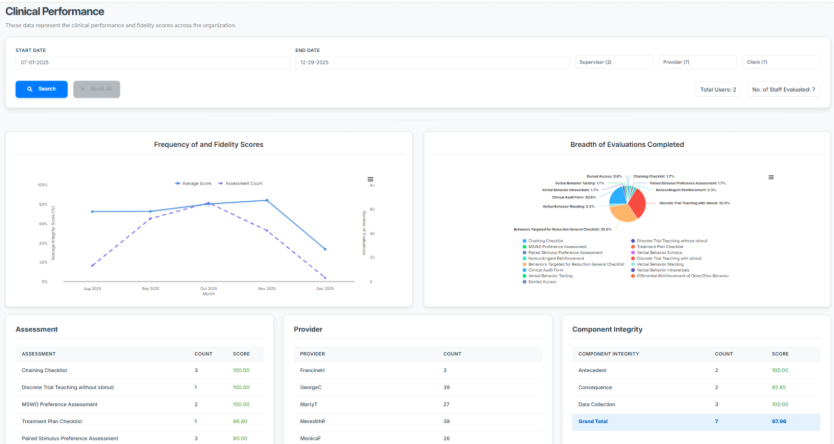
Task: Toggle Chaining Checklist in pie legend
Action: pos(543,241)
